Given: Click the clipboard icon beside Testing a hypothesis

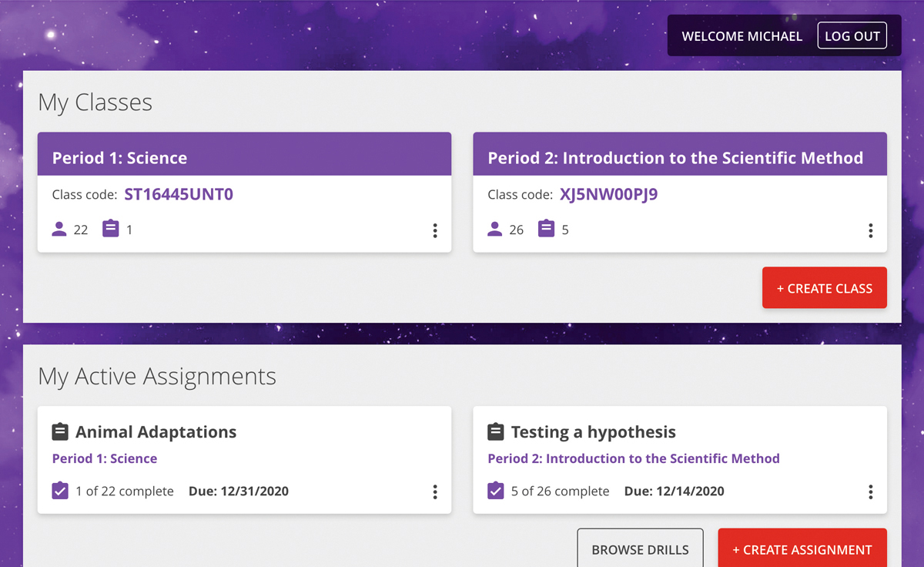Looking at the screenshot, I should 496,431.
